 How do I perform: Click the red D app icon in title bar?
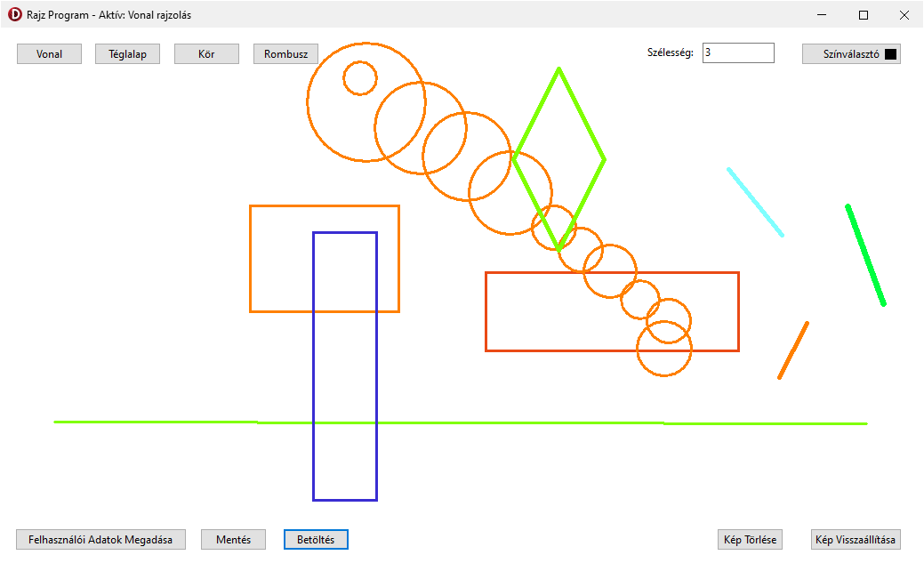tap(14, 15)
